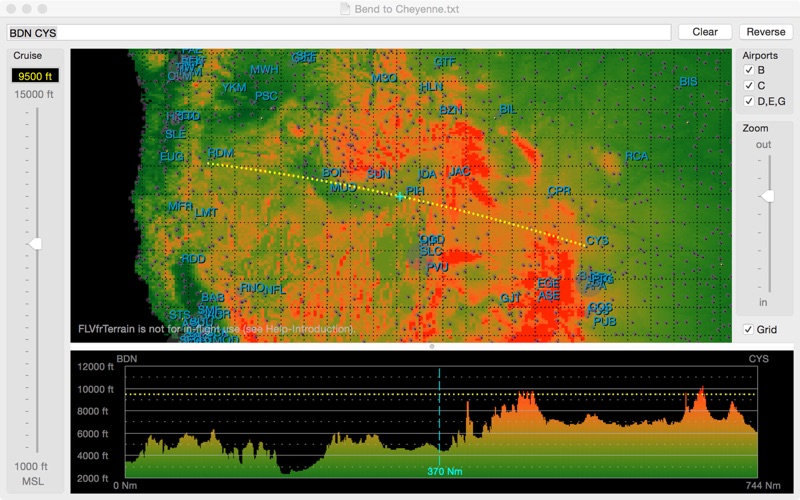Click the FLVfrTerrain disclaimer text on map
This screenshot has width=800, height=500.
216,329
